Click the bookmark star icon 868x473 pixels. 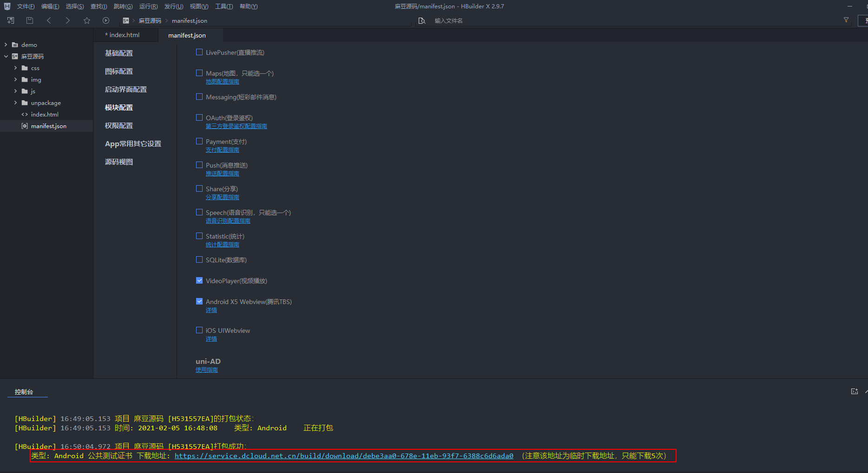point(87,20)
